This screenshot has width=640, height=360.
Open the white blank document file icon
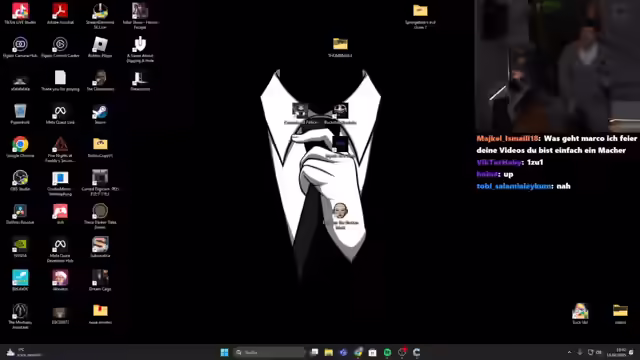60,80
